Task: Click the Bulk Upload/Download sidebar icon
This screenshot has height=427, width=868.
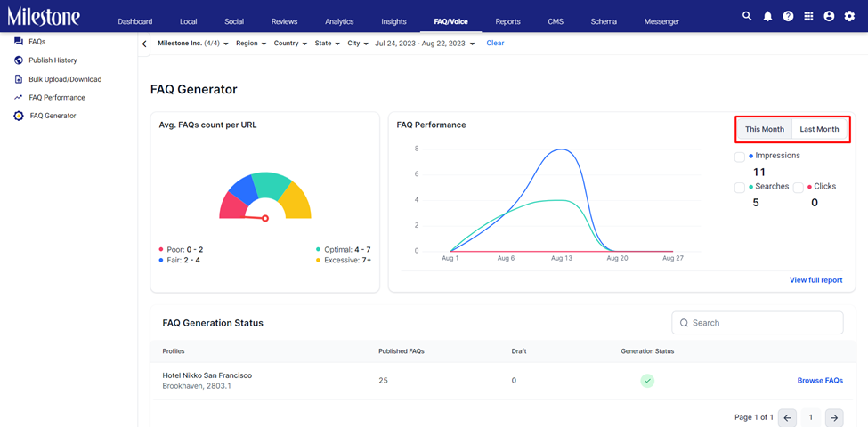Action: [x=19, y=79]
